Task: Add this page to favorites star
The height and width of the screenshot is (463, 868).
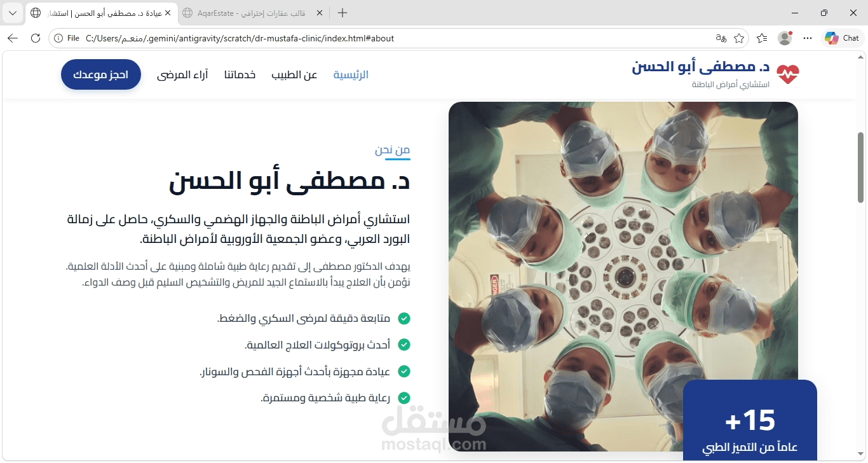Action: [x=739, y=38]
